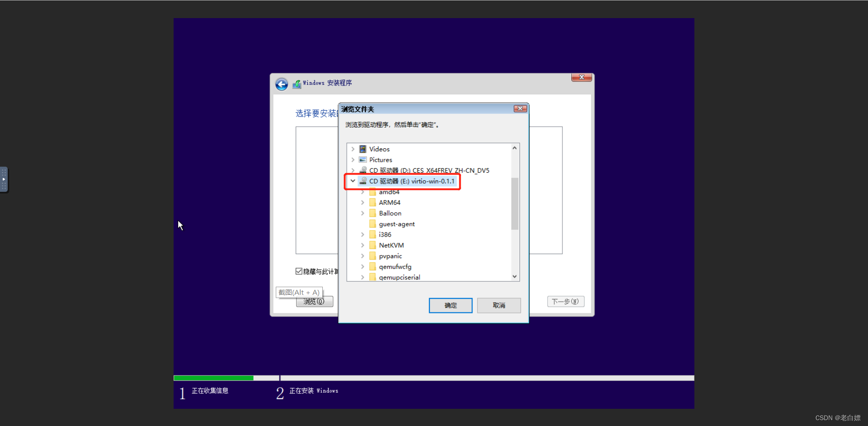Click the folder tree scroll down arrow
The height and width of the screenshot is (426, 868).
point(514,276)
